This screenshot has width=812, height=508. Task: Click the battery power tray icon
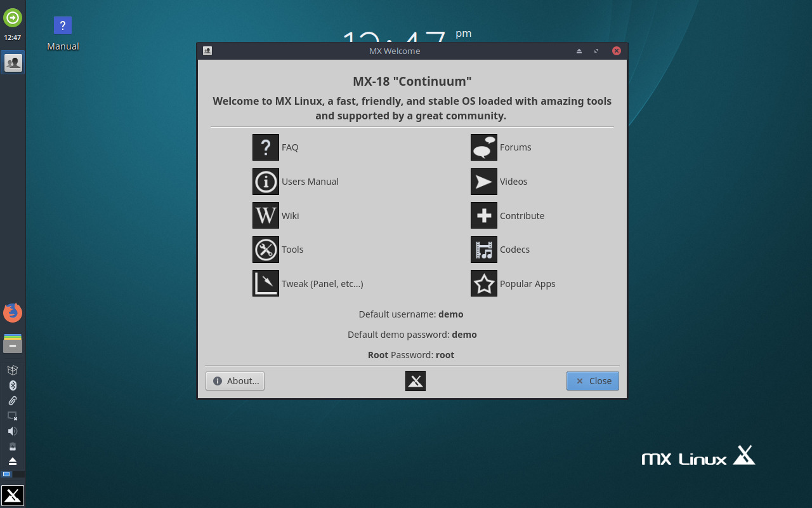tap(13, 446)
